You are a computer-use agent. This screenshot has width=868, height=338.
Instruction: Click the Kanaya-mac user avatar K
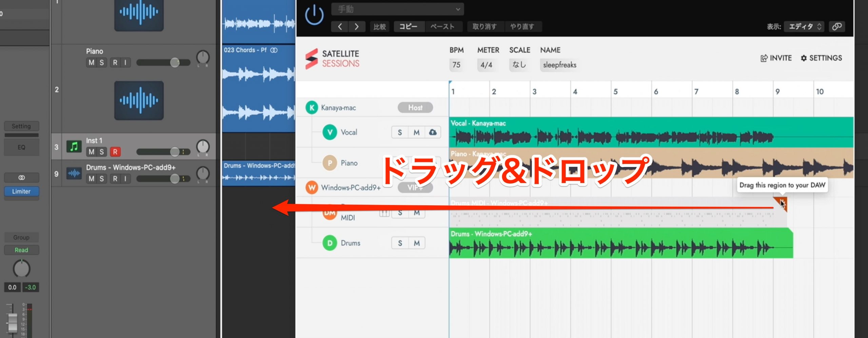pyautogui.click(x=312, y=108)
